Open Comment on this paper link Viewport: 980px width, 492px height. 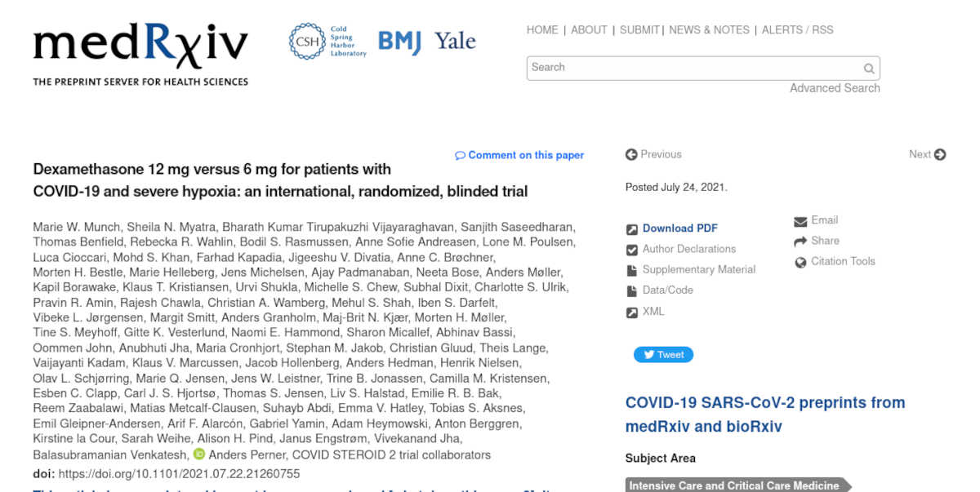[519, 155]
